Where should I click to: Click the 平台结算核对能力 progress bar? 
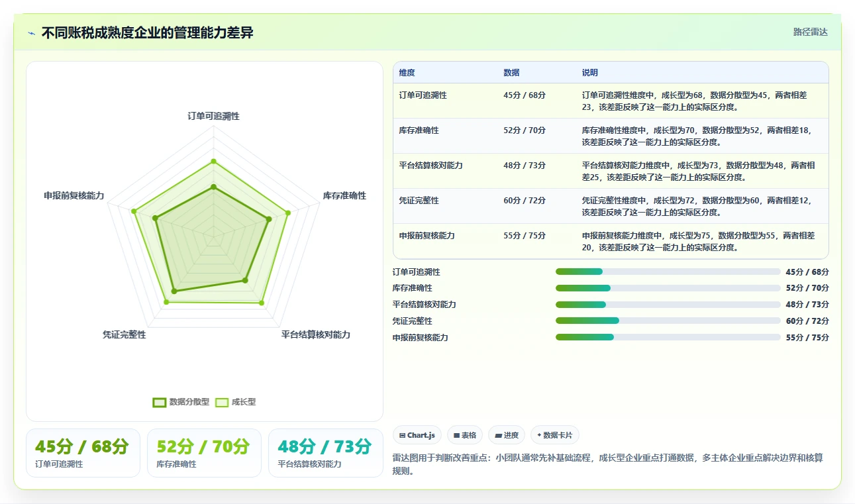pyautogui.click(x=668, y=305)
